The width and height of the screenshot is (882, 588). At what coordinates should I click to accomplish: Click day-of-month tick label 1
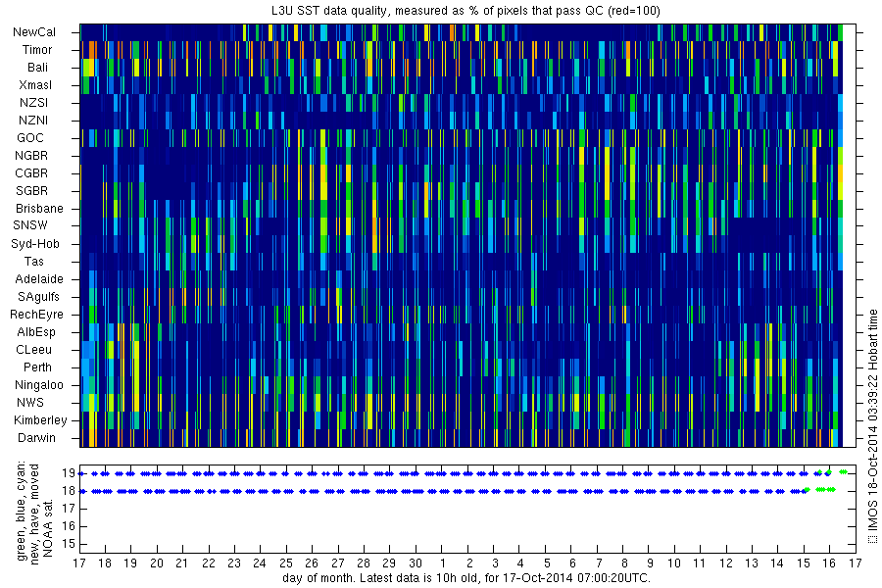pyautogui.click(x=443, y=563)
